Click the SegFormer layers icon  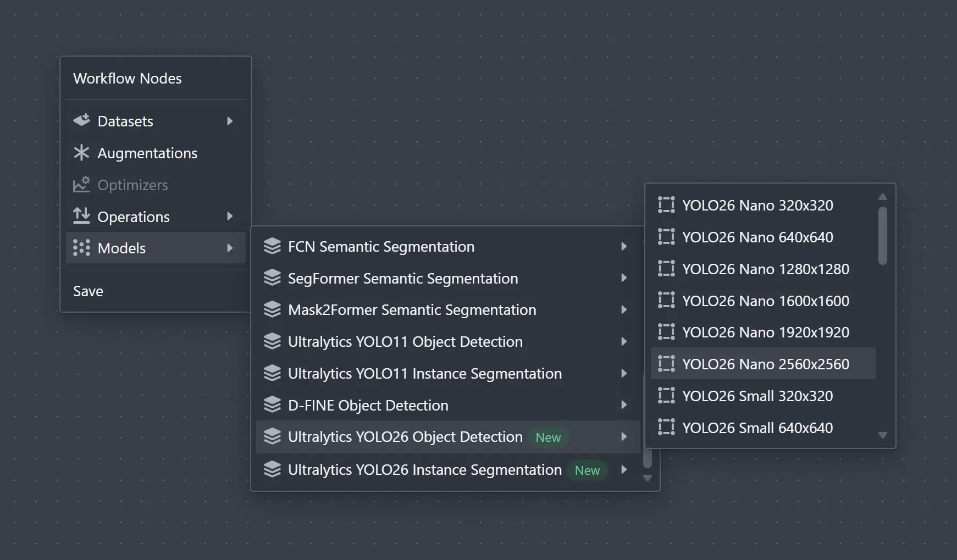tap(272, 278)
